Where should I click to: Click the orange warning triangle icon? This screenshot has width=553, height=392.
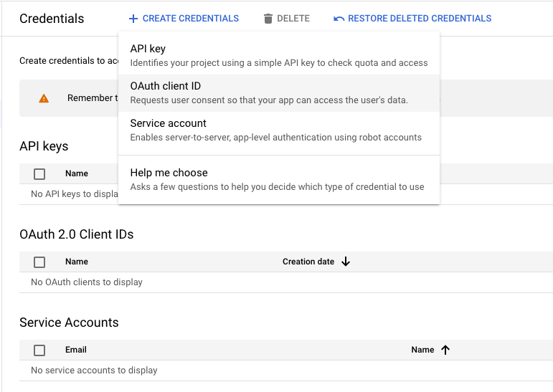pos(44,98)
